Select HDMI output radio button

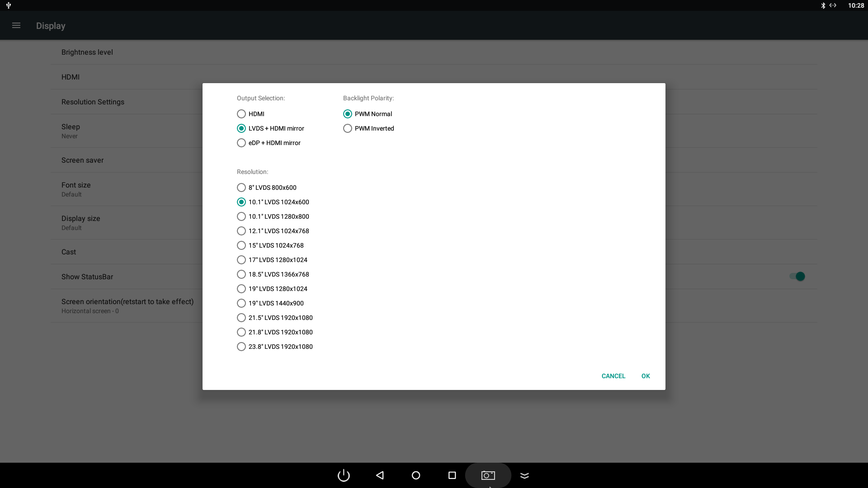pyautogui.click(x=241, y=114)
